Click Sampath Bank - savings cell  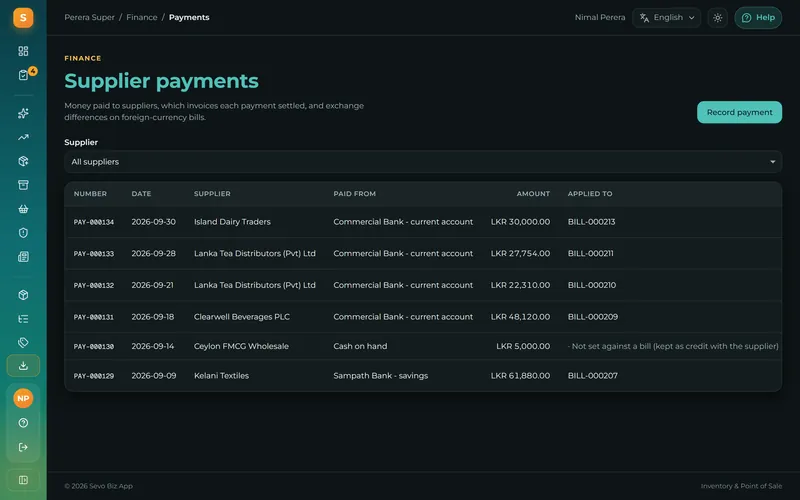click(381, 376)
